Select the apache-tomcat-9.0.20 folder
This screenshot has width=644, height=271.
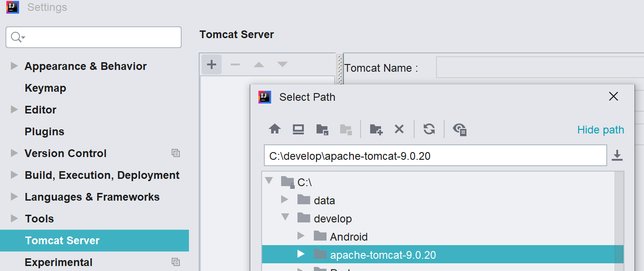coord(443,254)
